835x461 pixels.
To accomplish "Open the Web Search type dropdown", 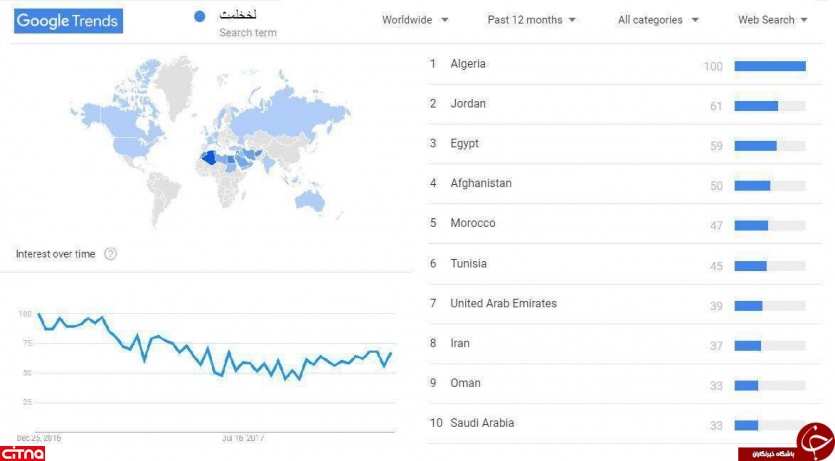I will coord(773,20).
